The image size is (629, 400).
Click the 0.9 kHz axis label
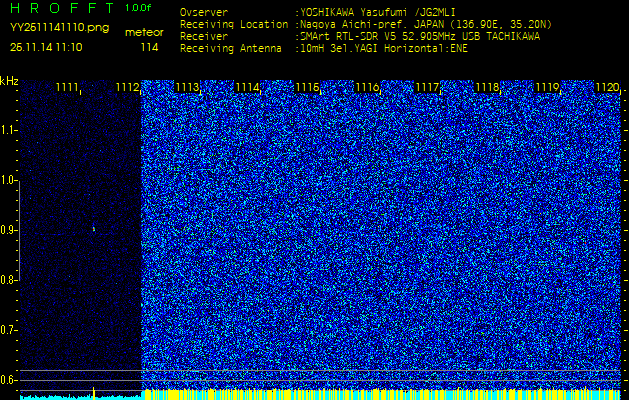(x=8, y=230)
